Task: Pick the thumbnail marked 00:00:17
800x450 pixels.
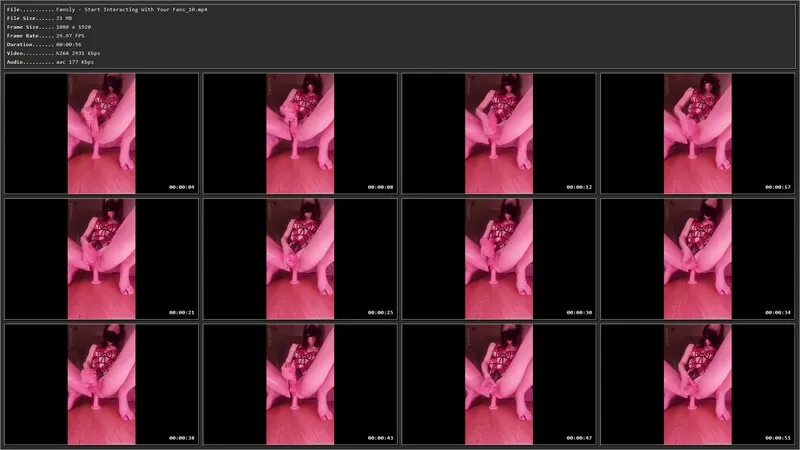Action: [697, 133]
